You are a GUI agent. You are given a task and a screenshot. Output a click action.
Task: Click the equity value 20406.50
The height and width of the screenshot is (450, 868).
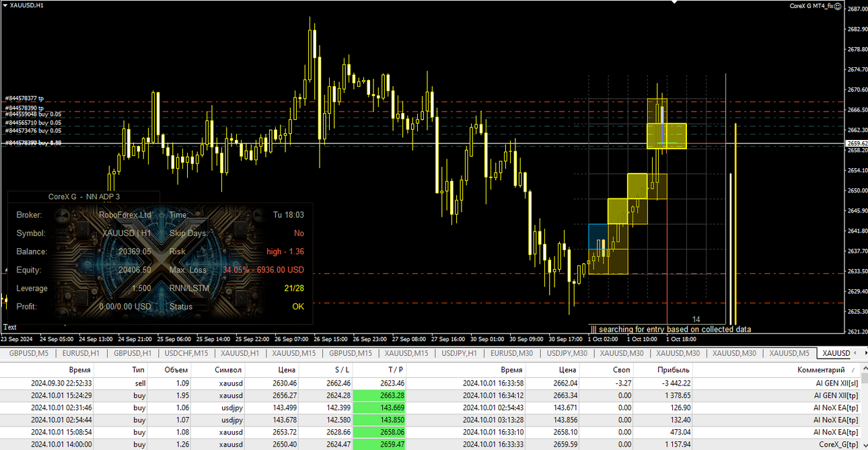click(x=135, y=270)
